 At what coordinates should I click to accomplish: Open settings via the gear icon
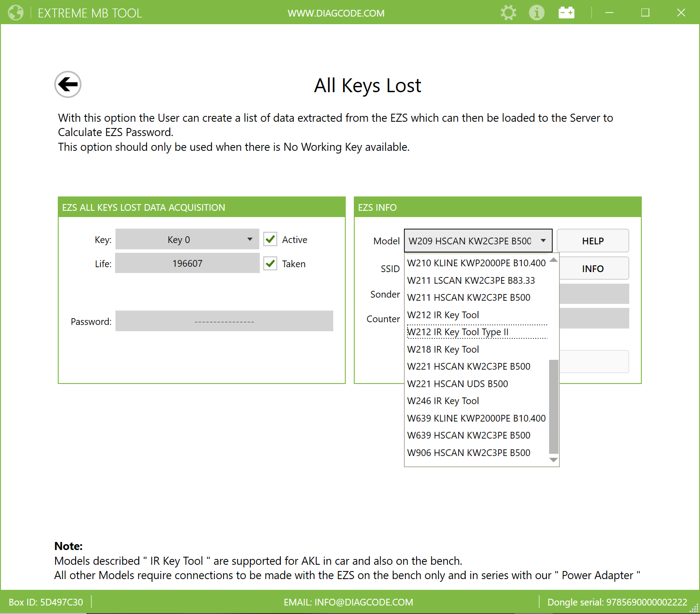pos(508,13)
